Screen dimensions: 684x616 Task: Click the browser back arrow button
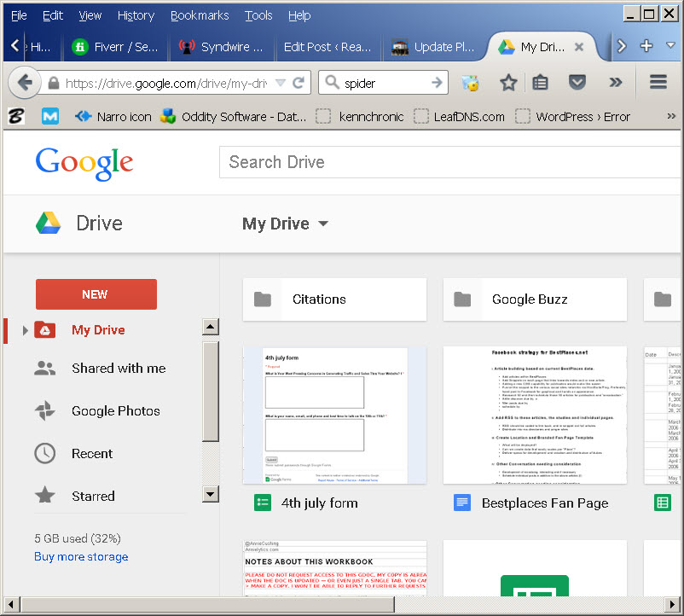[25, 83]
